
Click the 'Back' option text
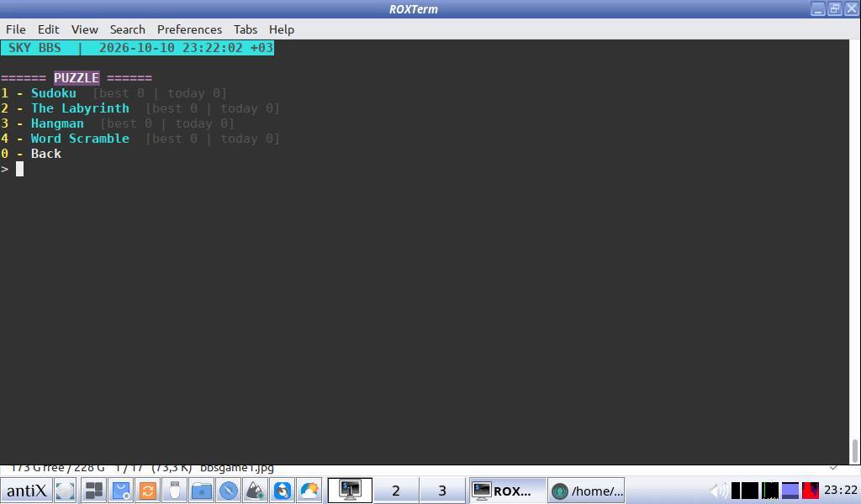[46, 154]
